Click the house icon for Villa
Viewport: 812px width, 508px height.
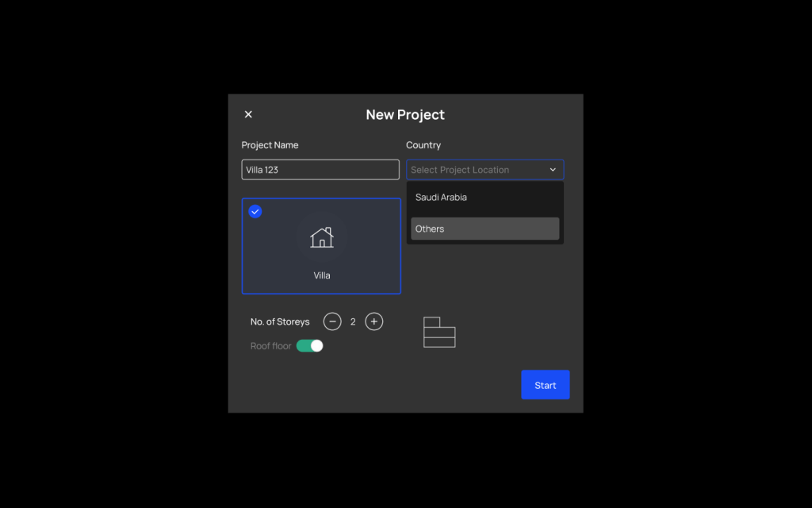pos(321,237)
